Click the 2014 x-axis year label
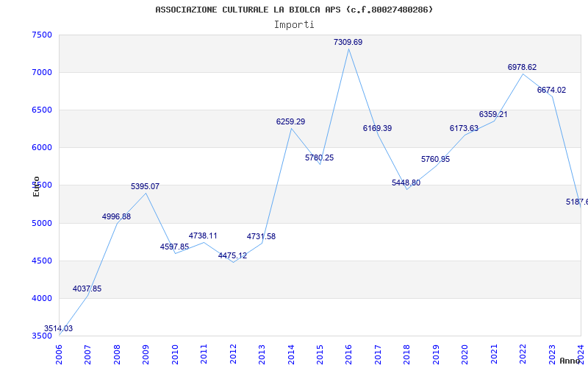 pos(290,355)
